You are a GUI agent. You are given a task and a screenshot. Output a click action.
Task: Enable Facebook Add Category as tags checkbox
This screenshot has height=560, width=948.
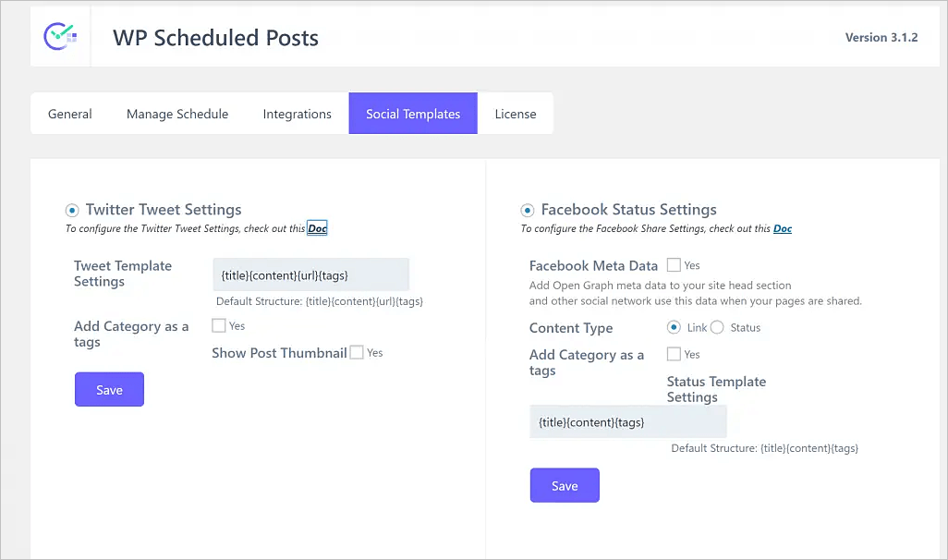click(674, 354)
